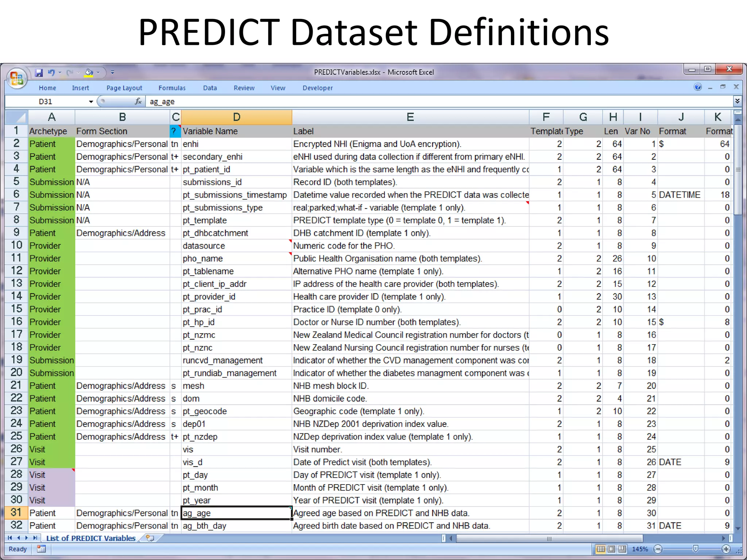Open the Redo history dropdown arrow
Image resolution: width=747 pixels, height=560 pixels.
[78, 73]
